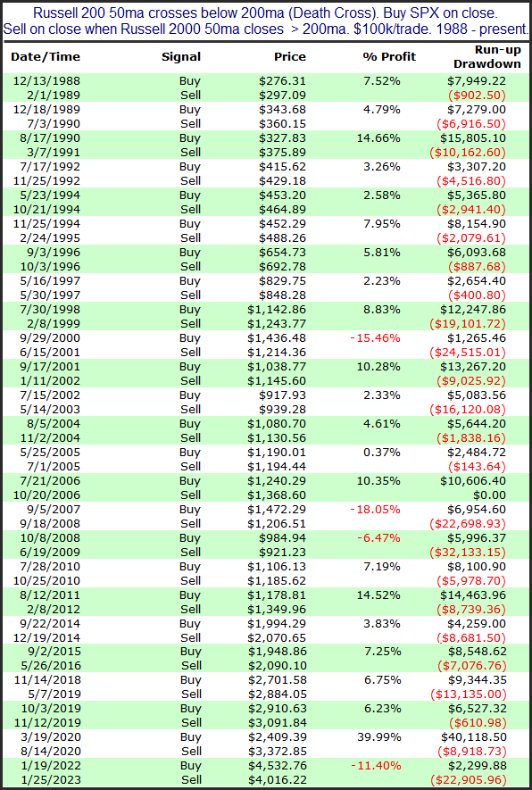Screen dimensions: 532x790
Task: Click the Signal column header
Action: (181, 57)
